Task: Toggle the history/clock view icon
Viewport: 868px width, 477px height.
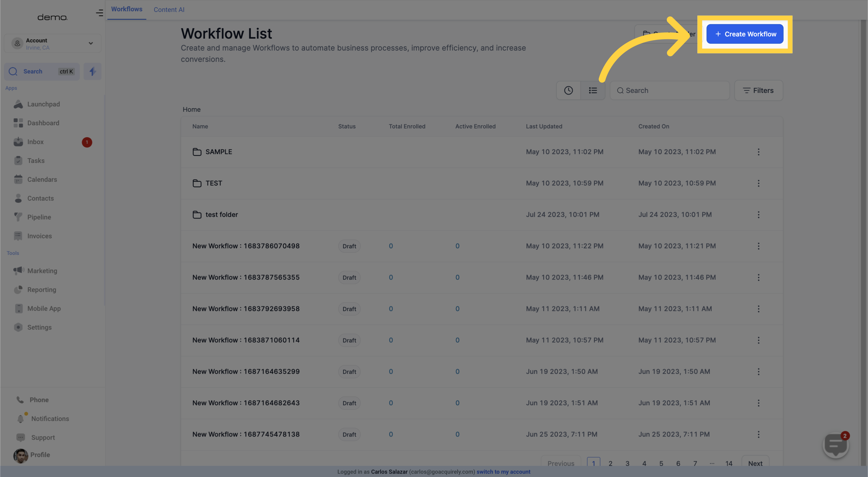Action: point(568,90)
